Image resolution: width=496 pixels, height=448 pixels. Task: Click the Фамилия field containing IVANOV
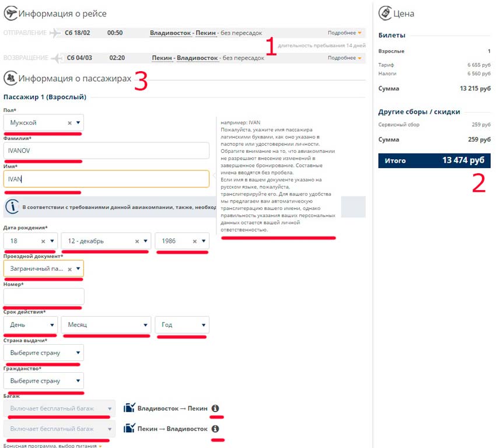106,150
